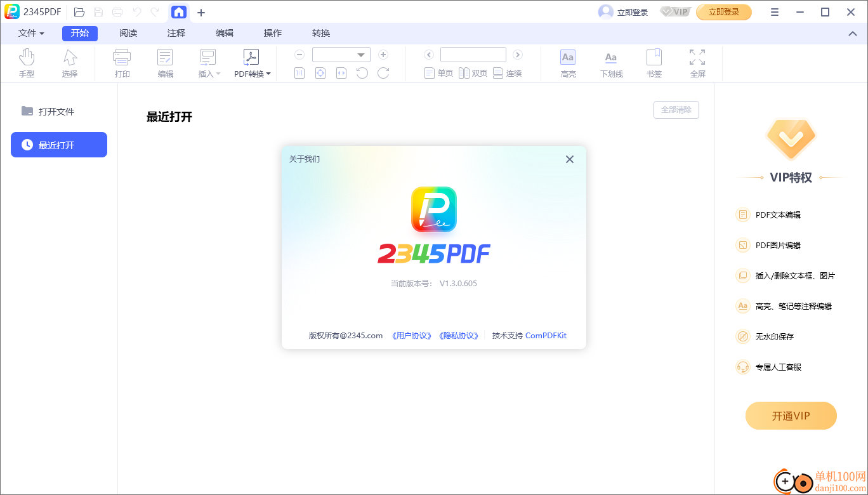
Task: Switch to the 阅读 tab
Action: click(128, 33)
